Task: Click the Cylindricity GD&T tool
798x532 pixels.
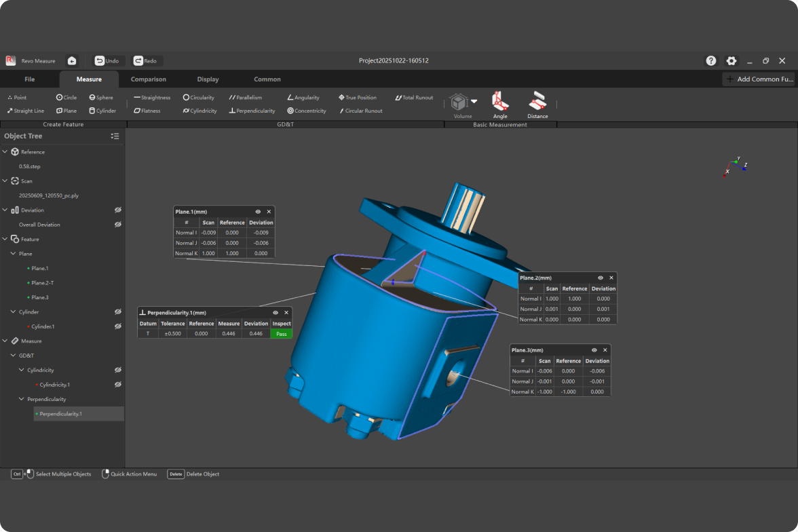Action: pyautogui.click(x=199, y=111)
